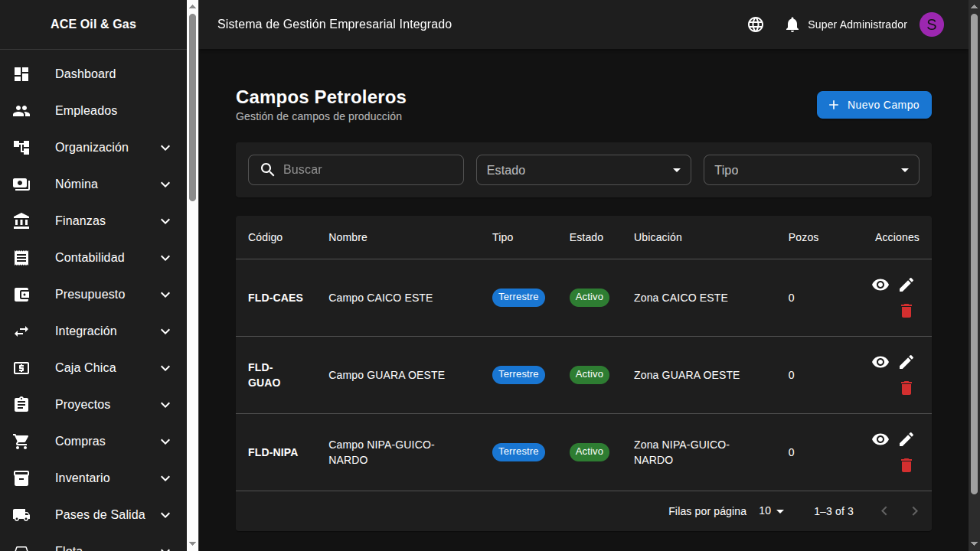This screenshot has height=551, width=980.
Task: Click the Nuevo Campo button
Action: click(874, 105)
